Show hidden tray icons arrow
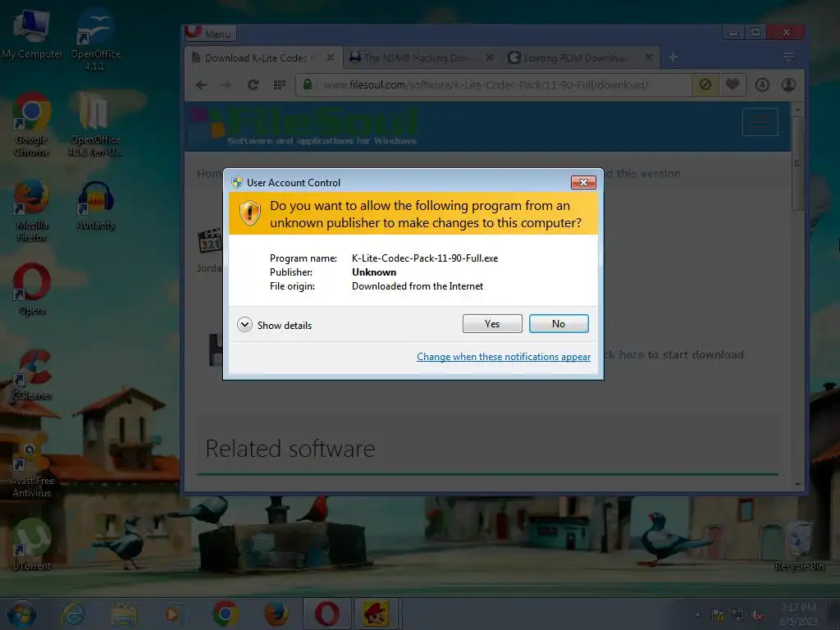Viewport: 840px width, 630px height. 697,614
